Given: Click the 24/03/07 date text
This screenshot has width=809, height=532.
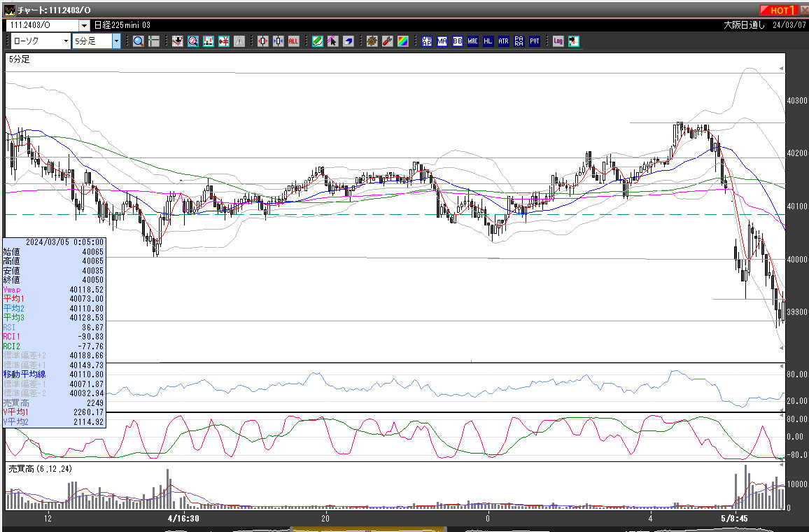Looking at the screenshot, I should (x=789, y=25).
